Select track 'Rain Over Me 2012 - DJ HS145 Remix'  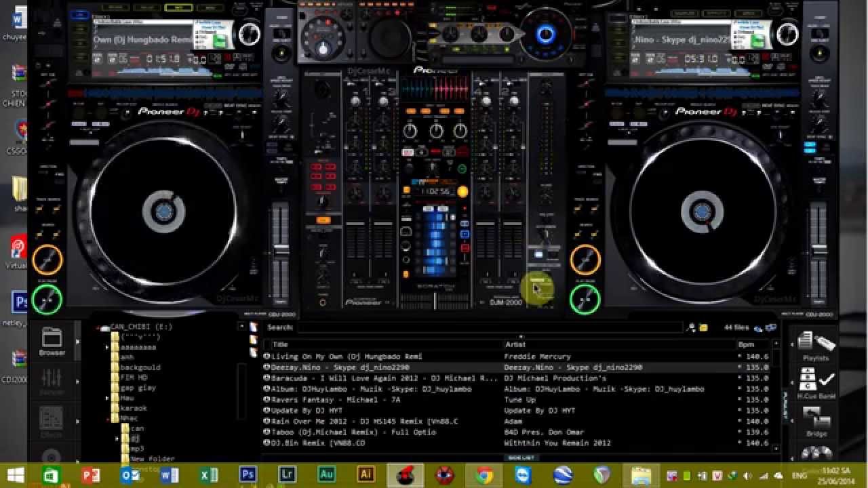(x=364, y=422)
